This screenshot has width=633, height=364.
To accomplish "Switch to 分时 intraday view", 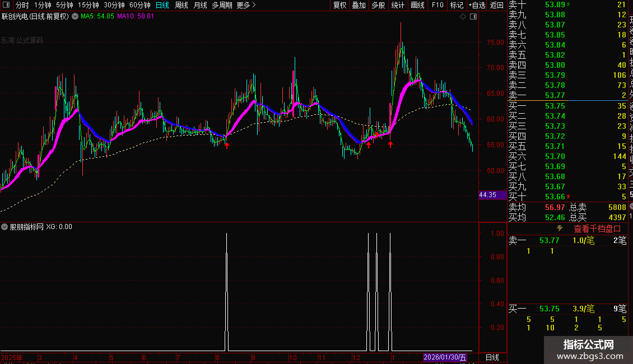I will click(22, 5).
